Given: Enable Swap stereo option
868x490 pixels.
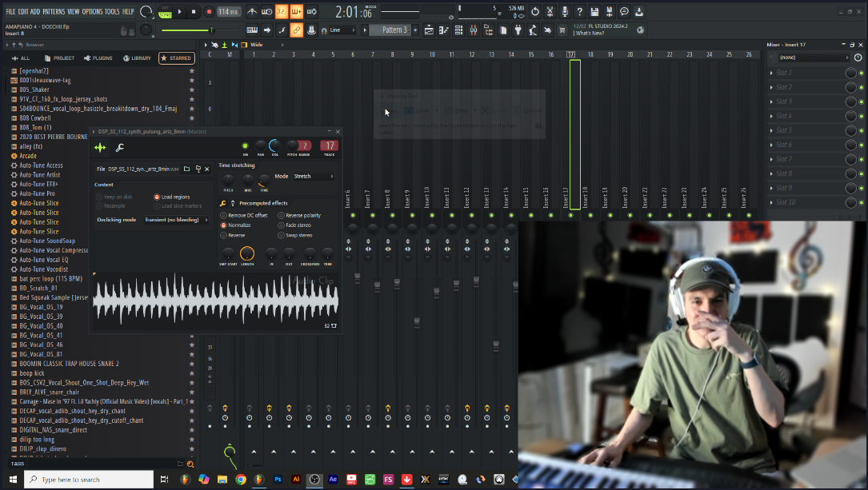Looking at the screenshot, I should coord(296,235).
